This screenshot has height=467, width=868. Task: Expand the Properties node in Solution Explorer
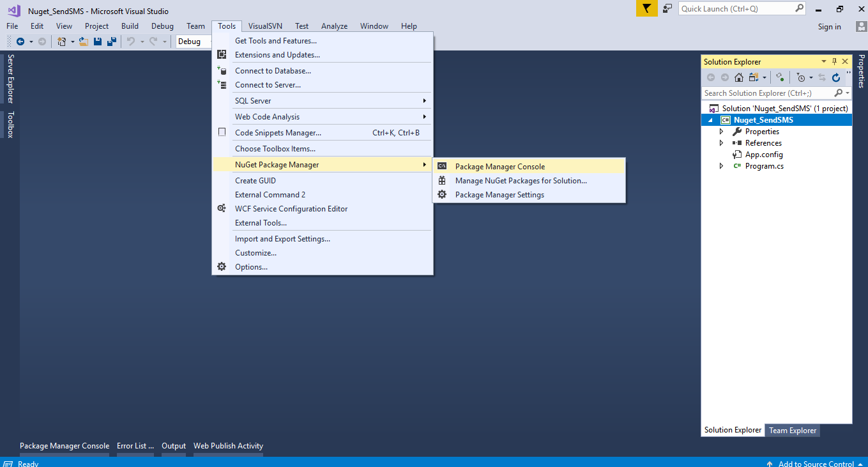click(721, 131)
